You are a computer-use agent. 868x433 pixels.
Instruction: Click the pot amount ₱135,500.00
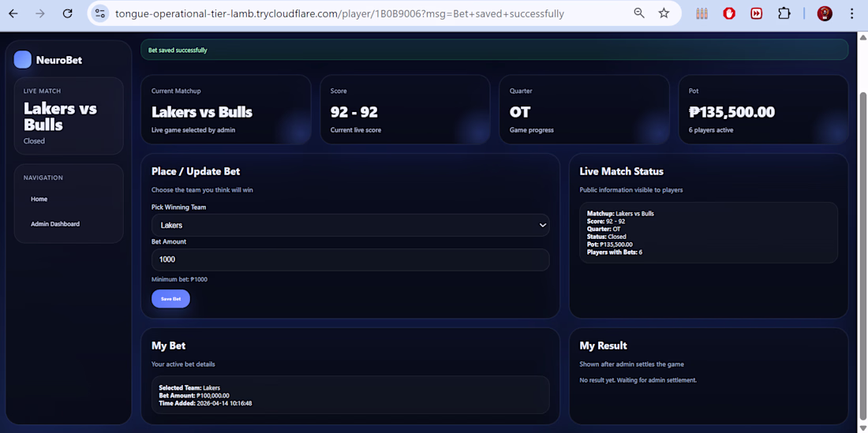[x=731, y=112]
